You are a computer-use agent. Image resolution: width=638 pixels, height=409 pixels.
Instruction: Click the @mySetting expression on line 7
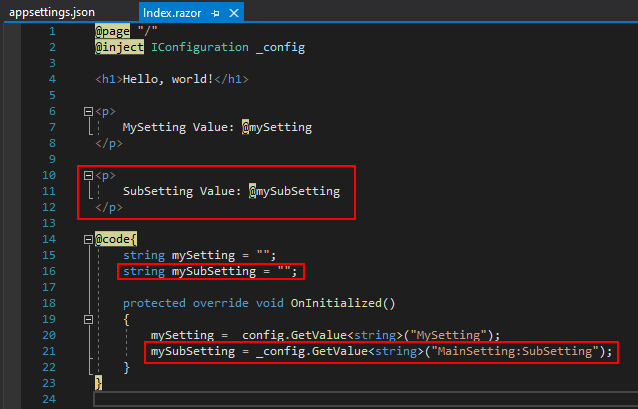(276, 127)
